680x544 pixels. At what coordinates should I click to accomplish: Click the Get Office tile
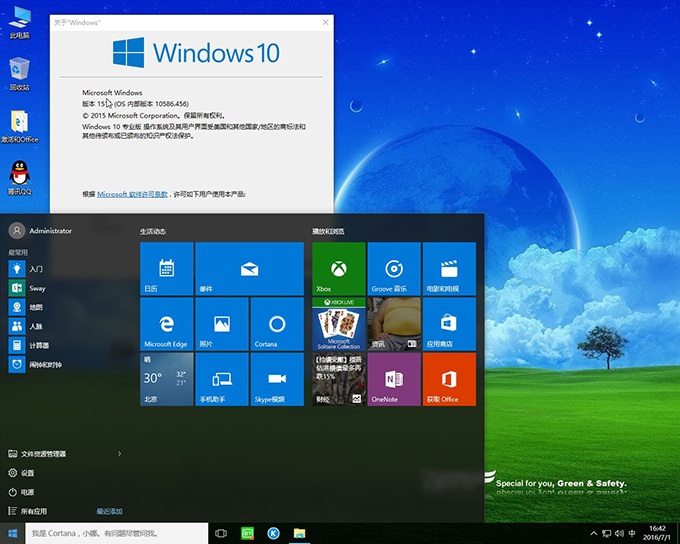click(x=449, y=379)
